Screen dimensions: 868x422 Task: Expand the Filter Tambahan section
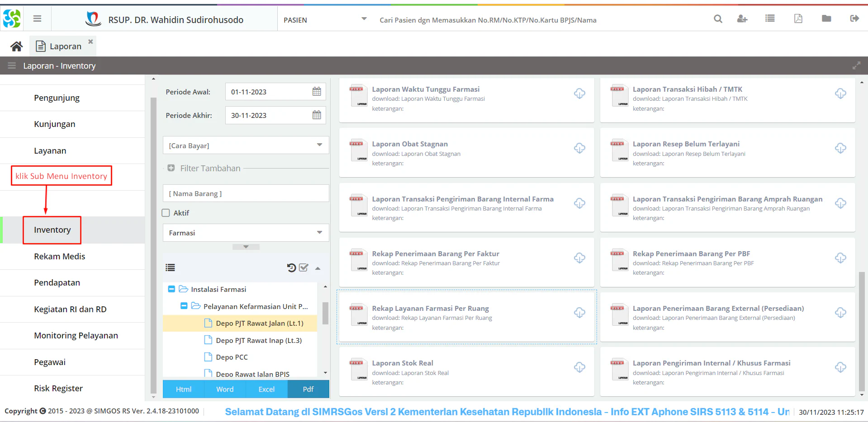(171, 168)
